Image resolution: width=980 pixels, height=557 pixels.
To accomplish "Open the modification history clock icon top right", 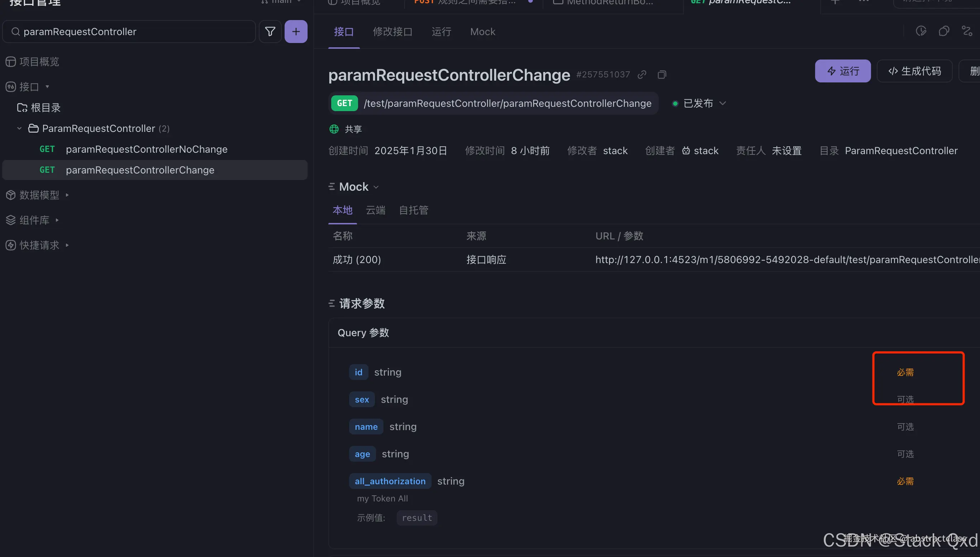I will (x=921, y=32).
